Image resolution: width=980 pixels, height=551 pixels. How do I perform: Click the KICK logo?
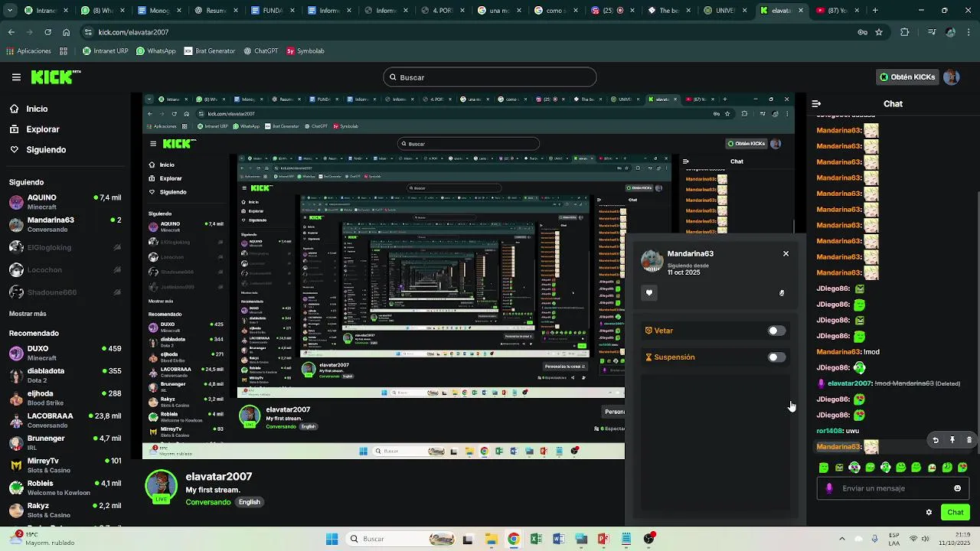click(x=55, y=77)
